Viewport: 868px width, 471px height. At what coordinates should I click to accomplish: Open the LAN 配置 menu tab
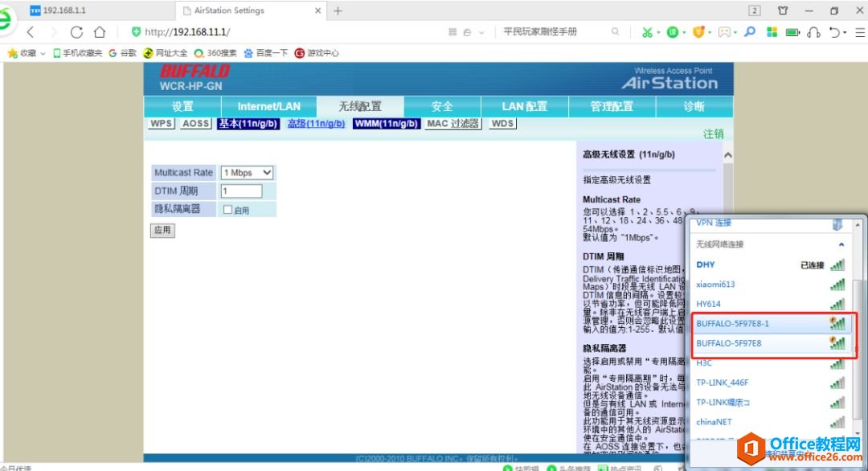pyautogui.click(x=524, y=106)
